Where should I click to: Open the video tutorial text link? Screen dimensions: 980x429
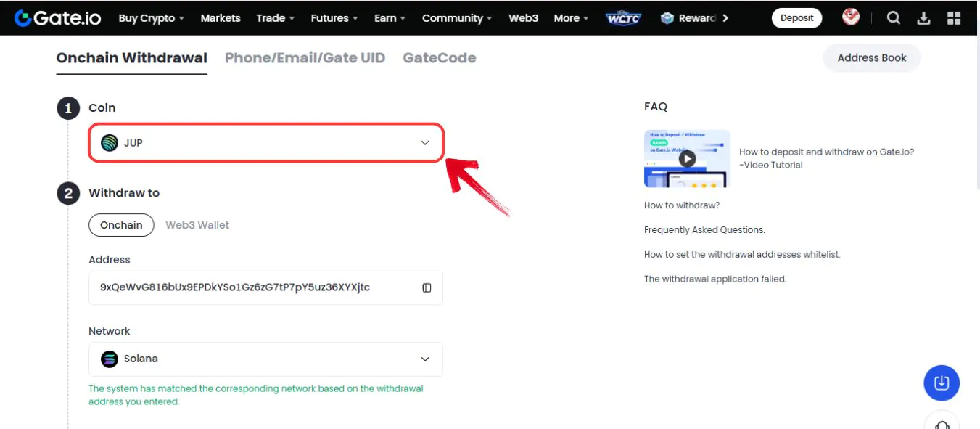click(x=826, y=158)
